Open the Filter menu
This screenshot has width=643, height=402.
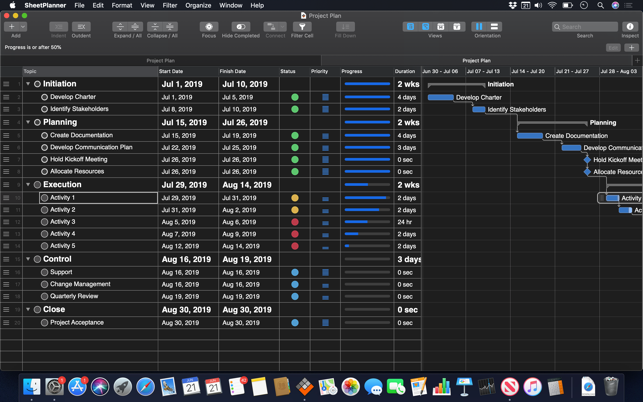point(170,5)
